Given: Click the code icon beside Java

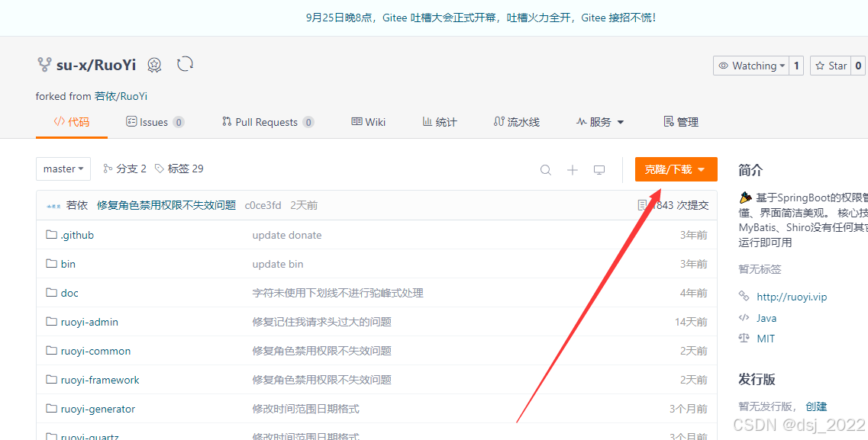Looking at the screenshot, I should 744,317.
